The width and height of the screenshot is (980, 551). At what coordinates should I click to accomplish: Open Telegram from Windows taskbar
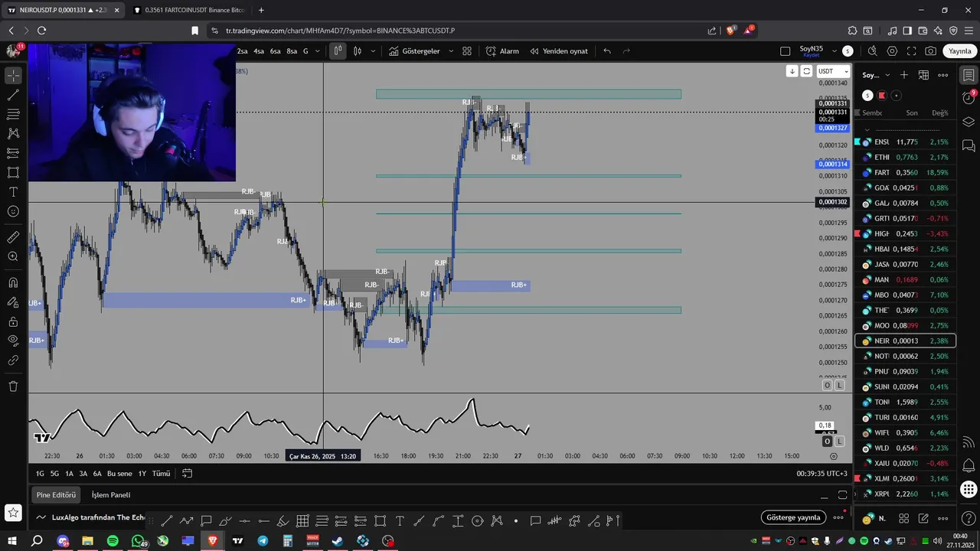tap(263, 541)
